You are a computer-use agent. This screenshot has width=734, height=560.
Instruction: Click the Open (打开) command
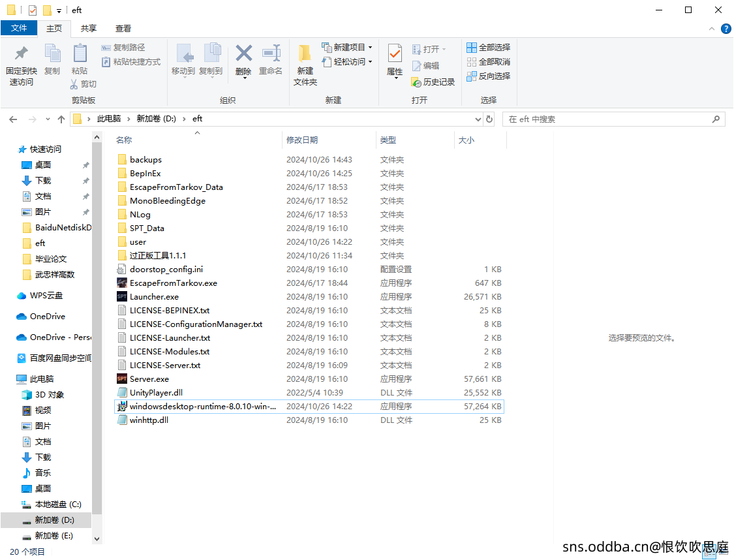[x=429, y=49]
